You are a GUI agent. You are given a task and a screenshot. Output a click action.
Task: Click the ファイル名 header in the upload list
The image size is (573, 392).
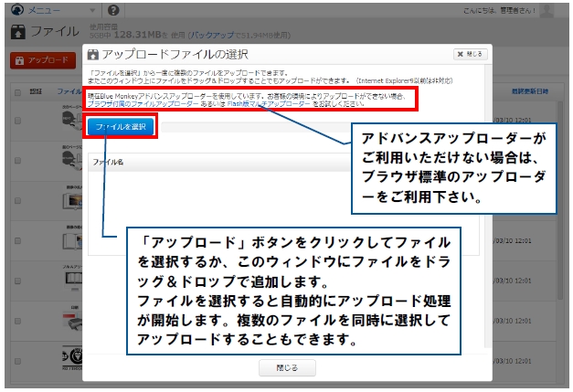tap(108, 162)
